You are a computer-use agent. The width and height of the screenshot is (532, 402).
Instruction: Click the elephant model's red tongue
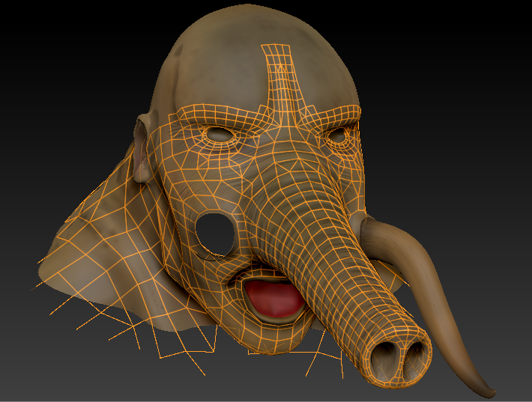pos(274,299)
